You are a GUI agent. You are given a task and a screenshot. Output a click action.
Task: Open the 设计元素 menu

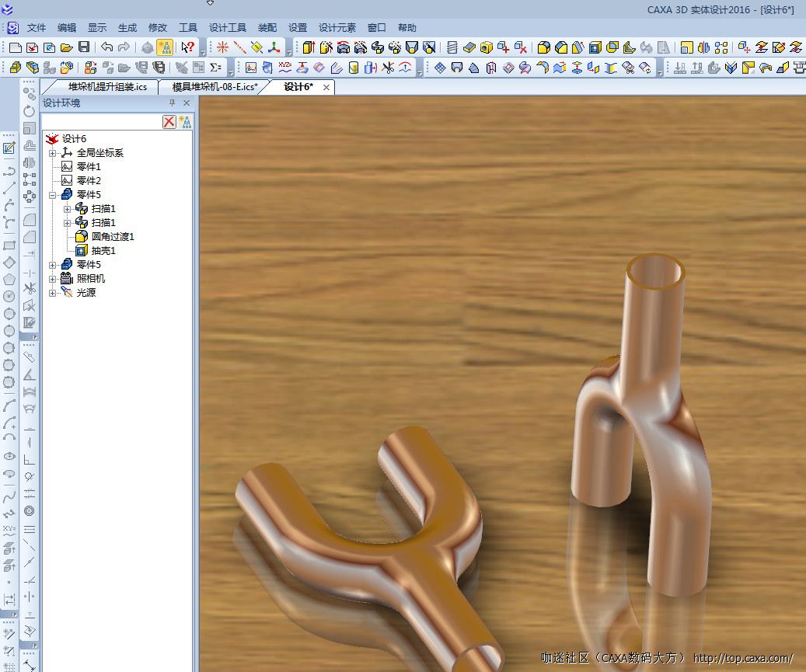point(337,28)
